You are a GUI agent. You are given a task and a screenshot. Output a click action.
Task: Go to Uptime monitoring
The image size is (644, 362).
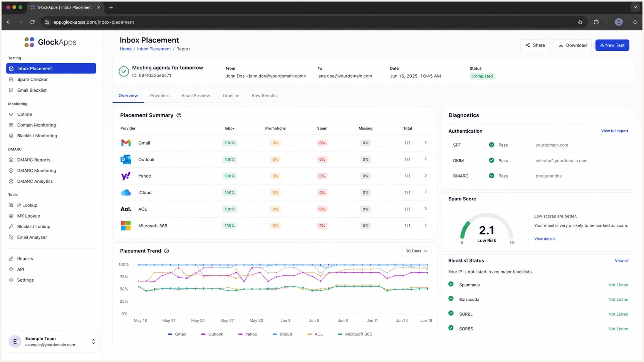(24, 114)
